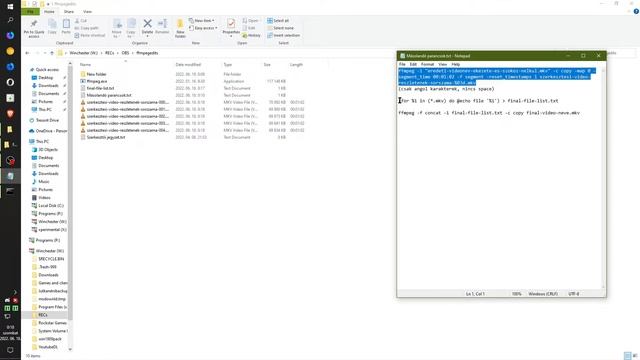This screenshot has height=360, width=640.
Task: Open the Copy to dropdown
Action: click(131, 28)
